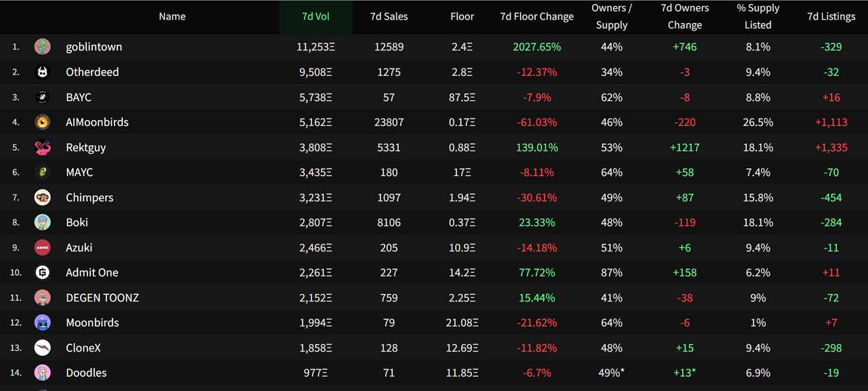Click the -454 listings value

point(831,197)
